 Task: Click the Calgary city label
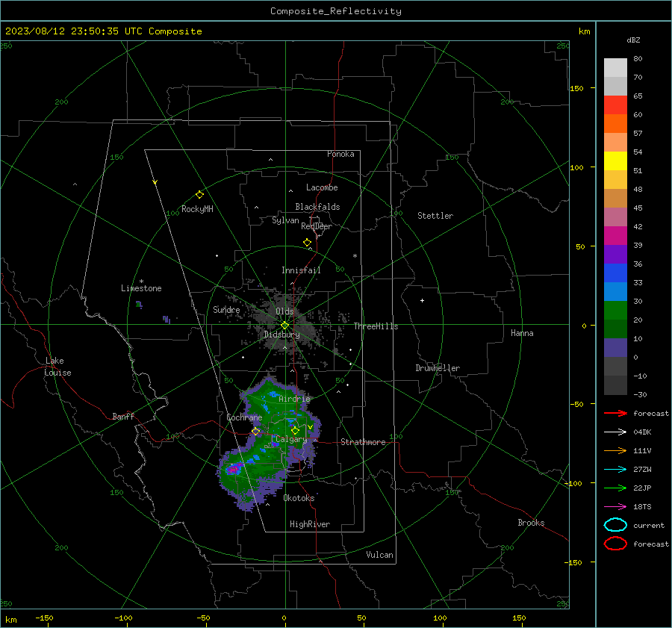[x=291, y=439]
